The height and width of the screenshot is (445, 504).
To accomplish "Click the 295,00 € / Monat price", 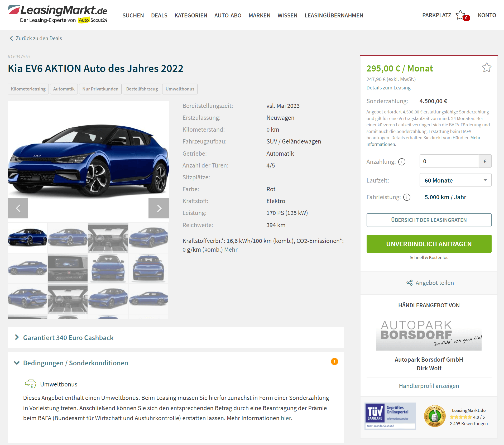I will coord(400,68).
